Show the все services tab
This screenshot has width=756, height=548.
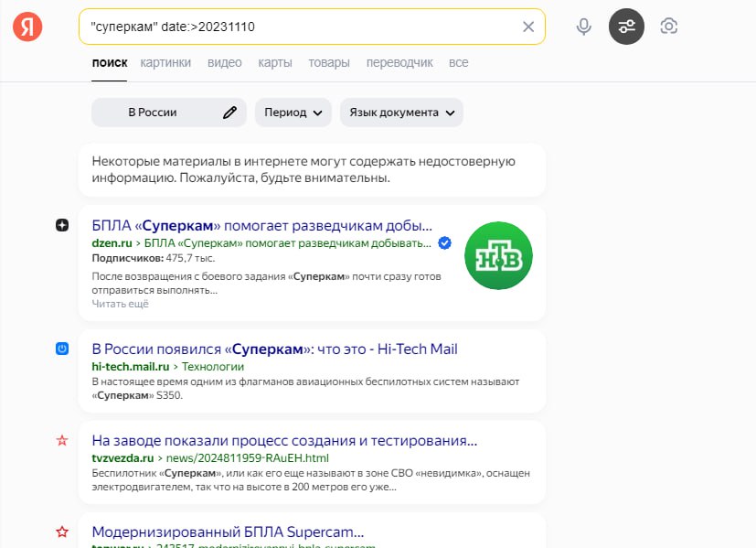(458, 63)
